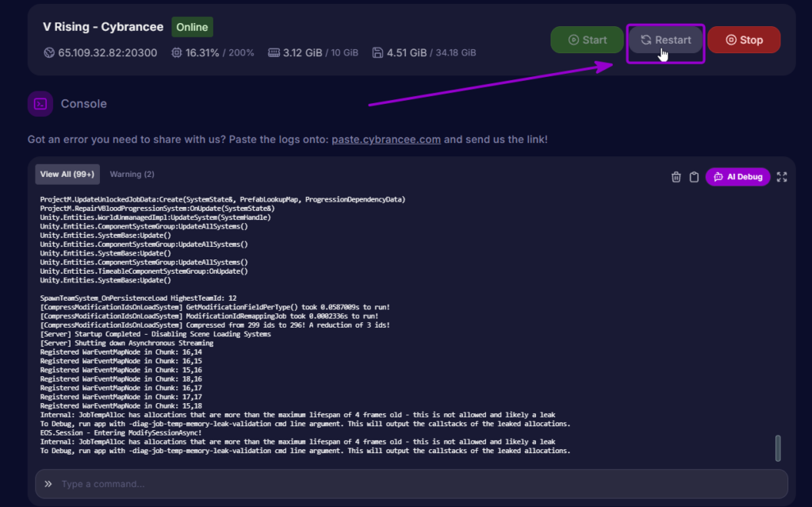Click the console scrollbar thumb
The image size is (812, 507).
(x=778, y=448)
